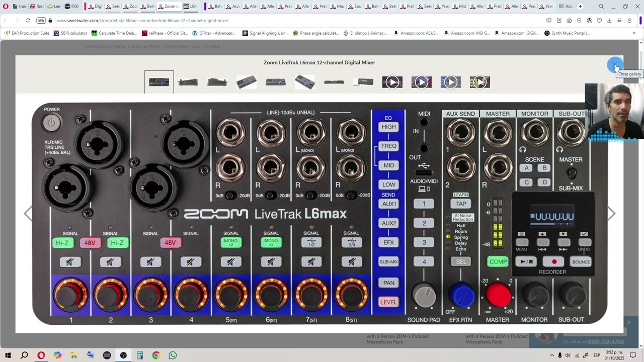Add page to bookmarks with heart icon
This screenshot has height=362, width=644.
click(x=599, y=21)
